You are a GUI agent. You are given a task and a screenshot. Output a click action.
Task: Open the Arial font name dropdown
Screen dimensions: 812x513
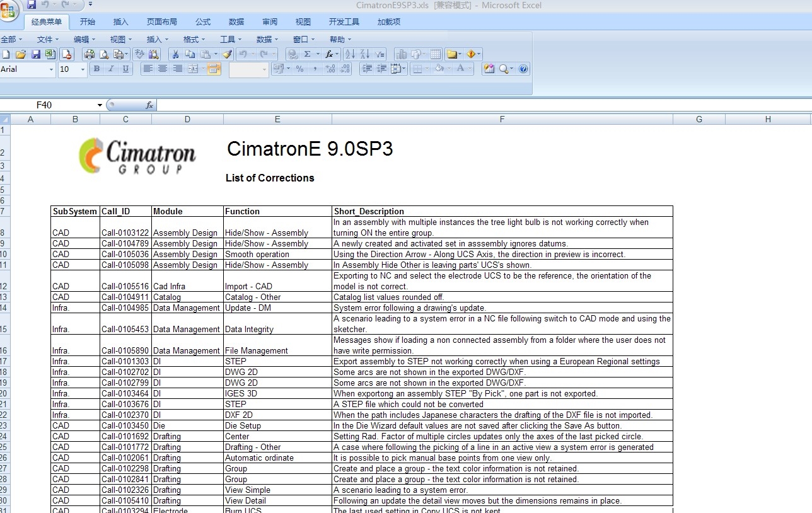(x=51, y=69)
